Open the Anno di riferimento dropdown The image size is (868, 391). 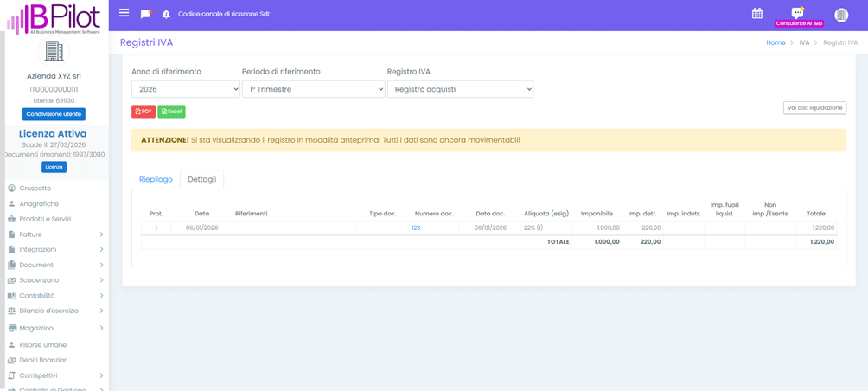point(185,89)
